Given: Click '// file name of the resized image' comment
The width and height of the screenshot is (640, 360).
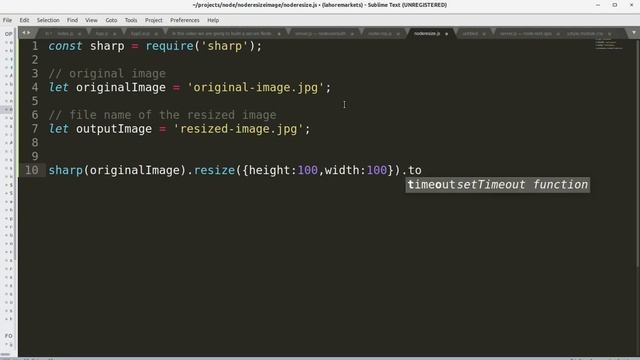Looking at the screenshot, I should click(162, 115).
